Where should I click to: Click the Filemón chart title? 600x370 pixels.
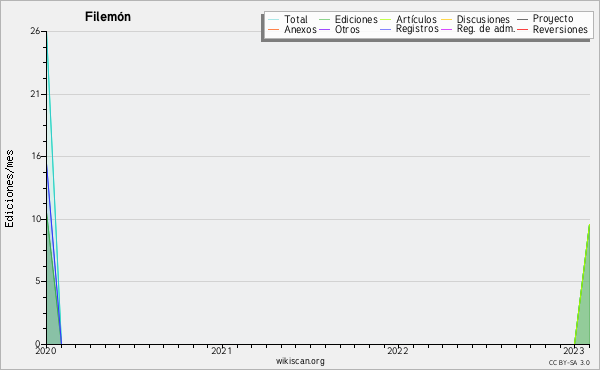coord(108,17)
